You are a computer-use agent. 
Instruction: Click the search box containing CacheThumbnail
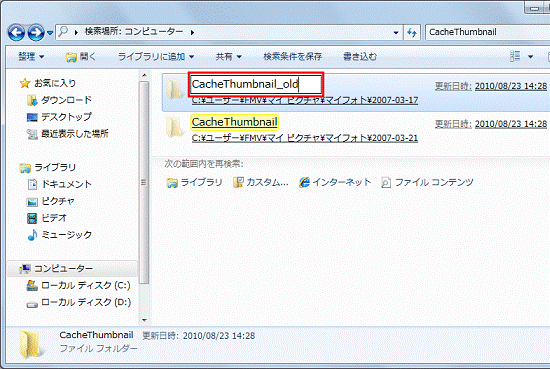pyautogui.click(x=488, y=32)
